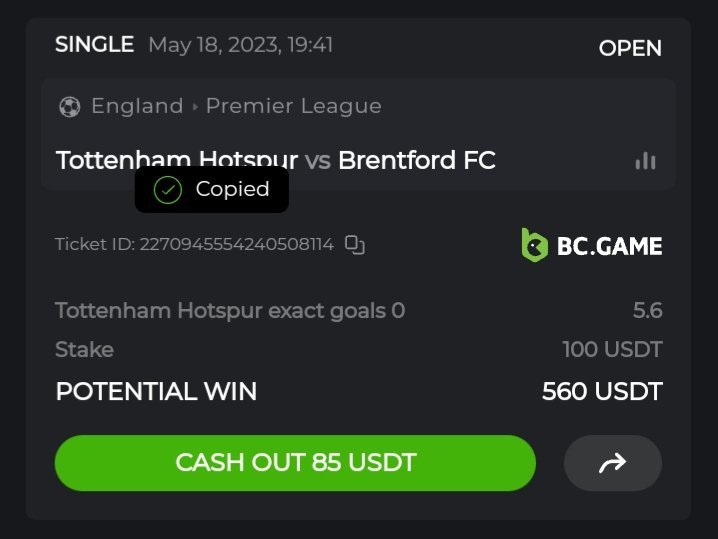Click the 100 USDT stake amount
Viewport: 718px width, 539px height.
pyautogui.click(x=612, y=350)
